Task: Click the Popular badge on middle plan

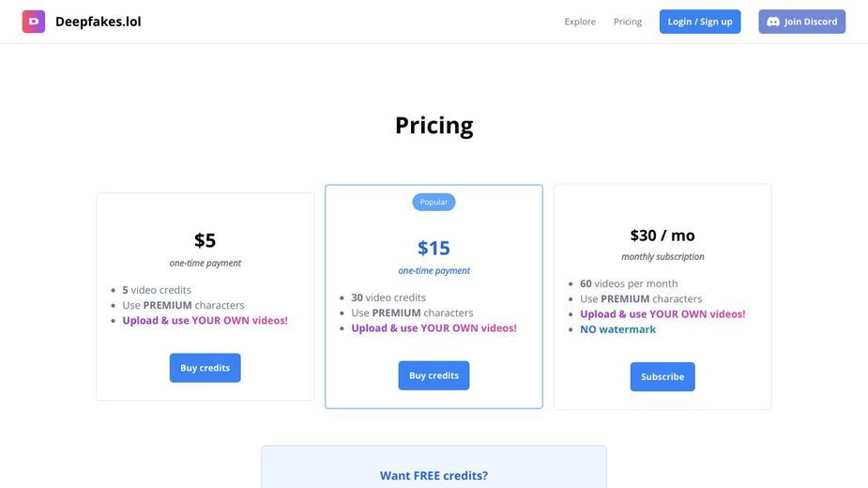Action: pyautogui.click(x=434, y=202)
